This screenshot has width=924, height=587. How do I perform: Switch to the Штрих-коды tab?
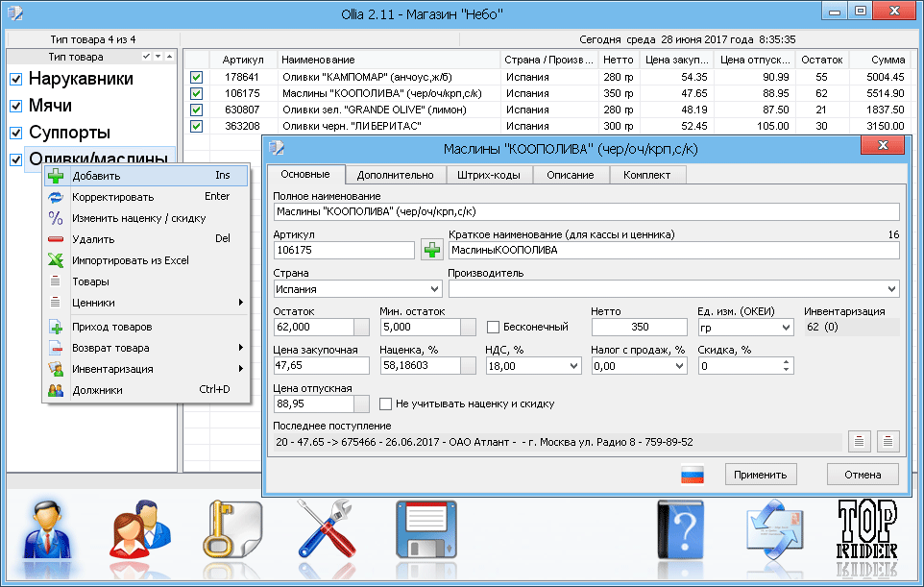tap(489, 175)
